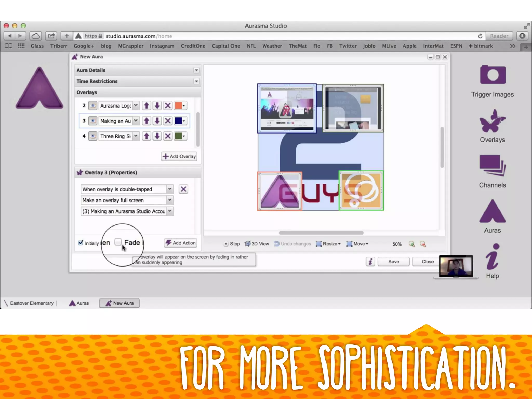The height and width of the screenshot is (399, 532).
Task: Toggle visibility of overlay 2
Action: click(x=93, y=106)
